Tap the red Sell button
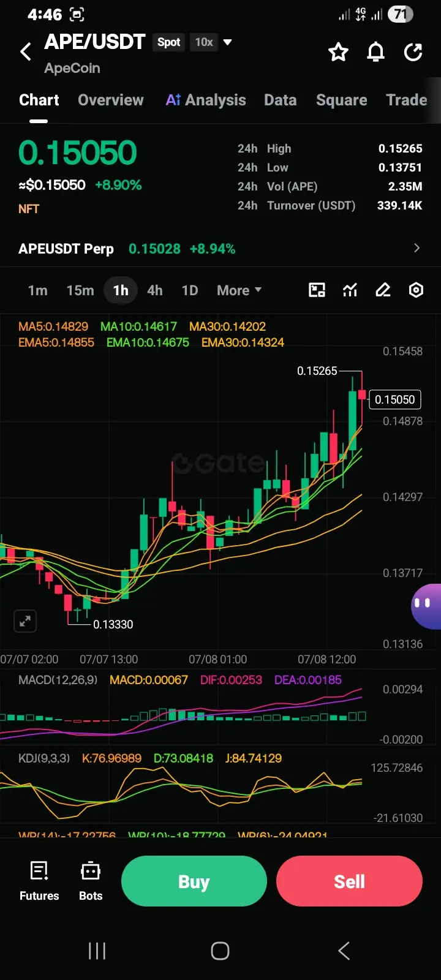 tap(349, 881)
